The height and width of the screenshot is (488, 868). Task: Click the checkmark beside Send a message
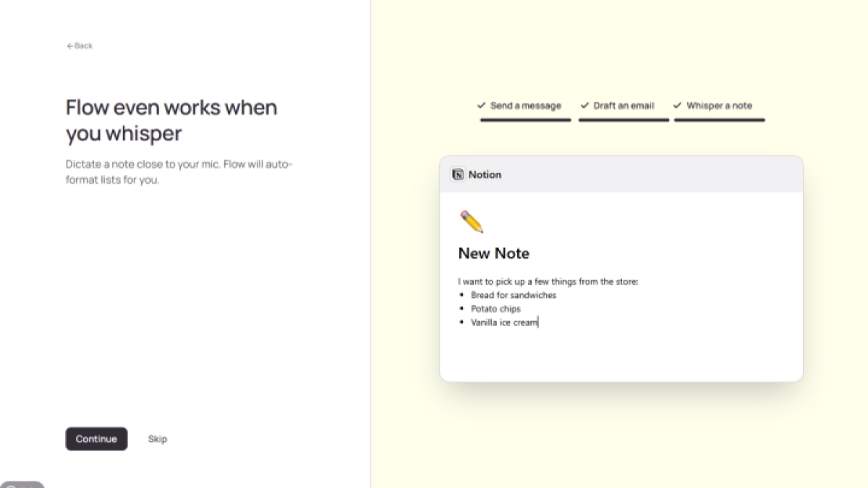coord(481,106)
